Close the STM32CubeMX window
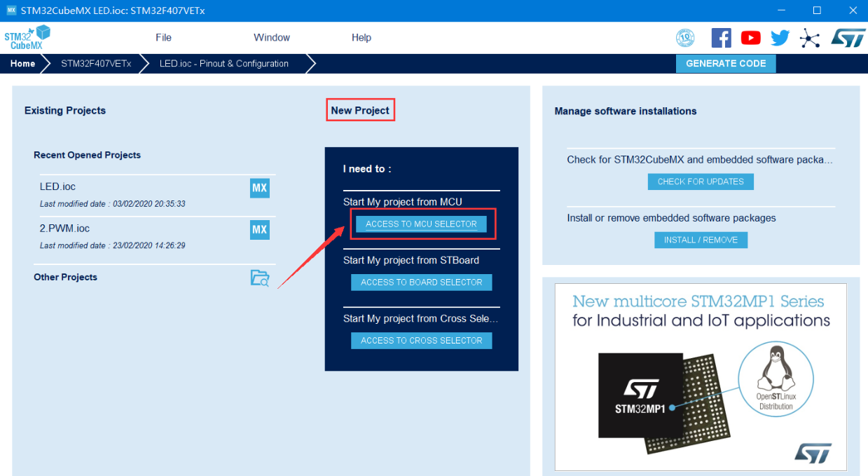 851,11
